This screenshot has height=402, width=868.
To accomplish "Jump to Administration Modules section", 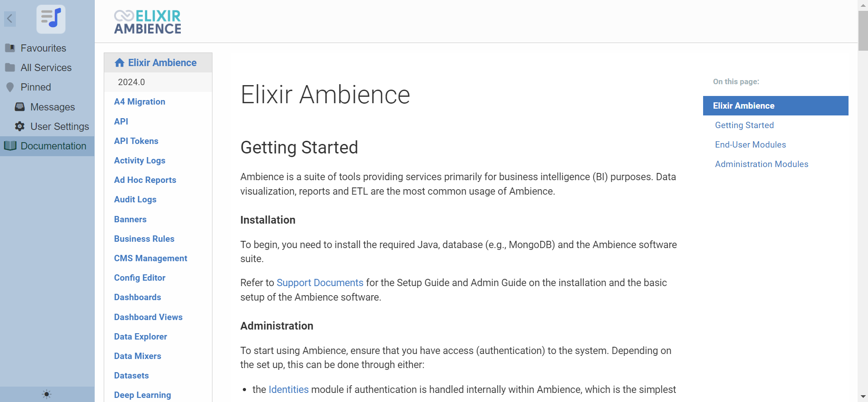I will [x=762, y=164].
